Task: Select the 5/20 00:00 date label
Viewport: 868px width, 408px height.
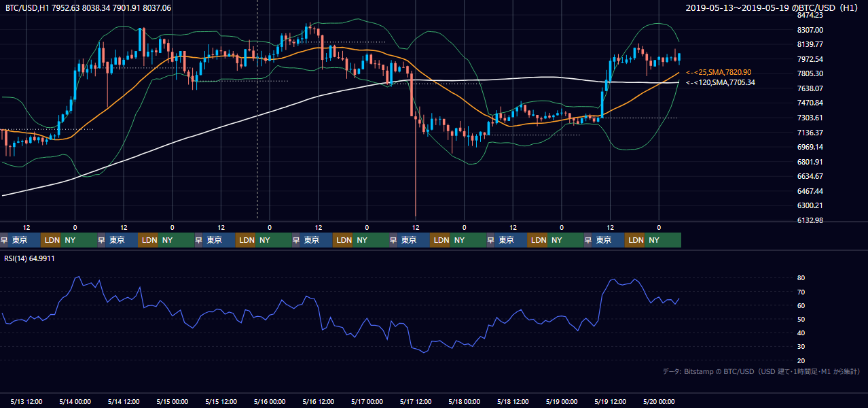Action: pyautogui.click(x=658, y=402)
